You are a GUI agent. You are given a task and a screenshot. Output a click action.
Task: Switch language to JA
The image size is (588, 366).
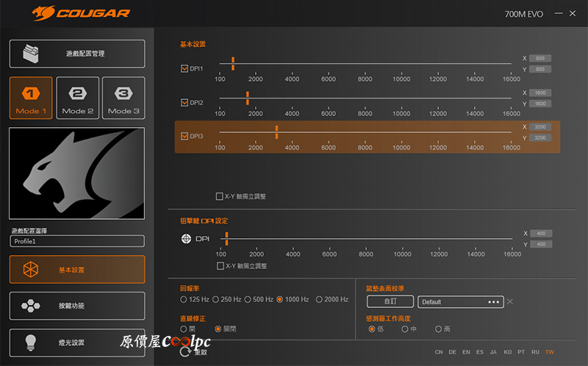[493, 352]
